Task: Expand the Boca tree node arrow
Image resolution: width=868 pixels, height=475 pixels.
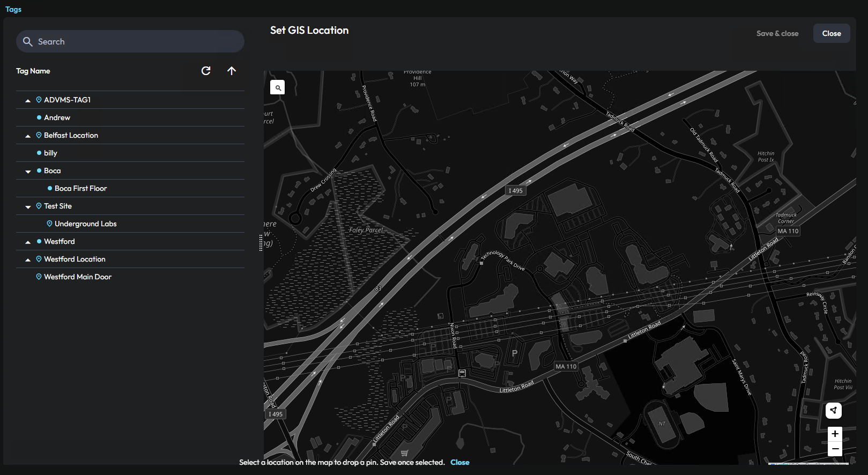Action: (28, 171)
